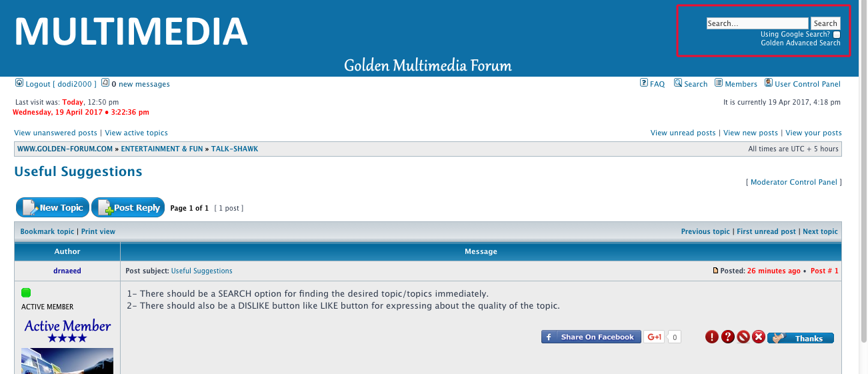868x374 pixels.
Task: Click the Google +1 button
Action: click(x=655, y=337)
